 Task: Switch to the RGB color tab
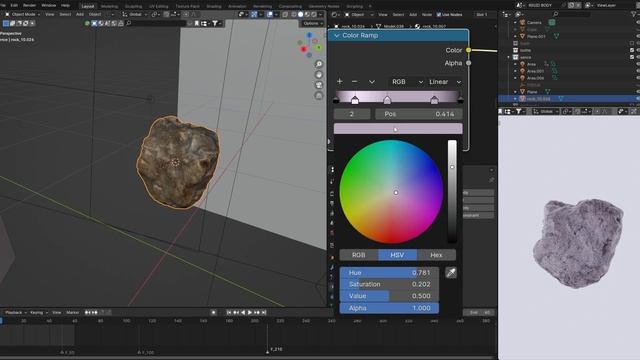(x=358, y=255)
